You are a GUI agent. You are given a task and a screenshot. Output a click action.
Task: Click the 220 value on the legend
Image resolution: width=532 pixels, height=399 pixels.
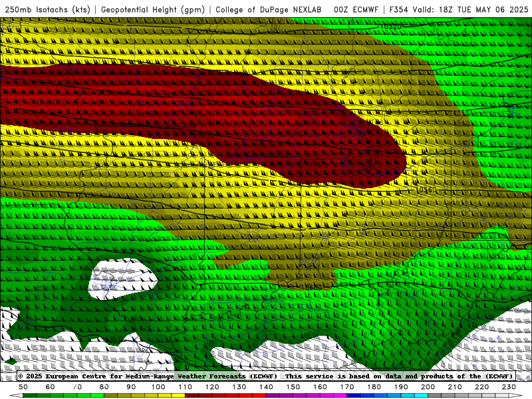click(x=482, y=387)
